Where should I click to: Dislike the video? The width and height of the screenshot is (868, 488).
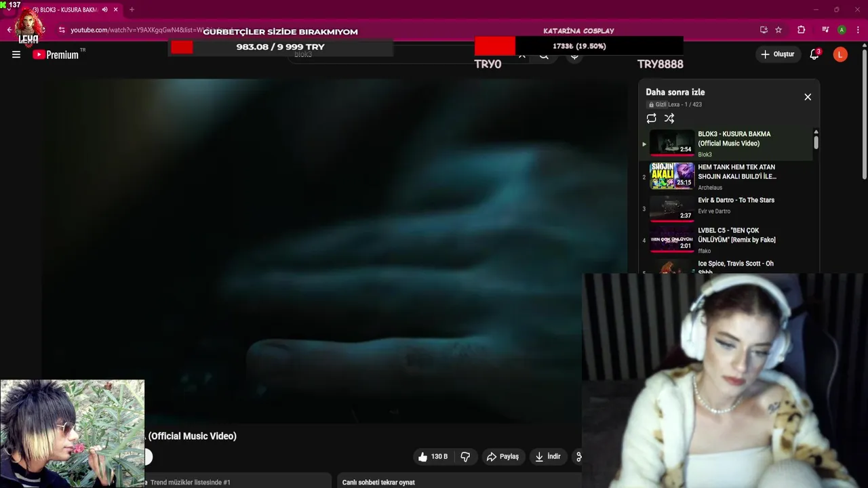pyautogui.click(x=465, y=457)
